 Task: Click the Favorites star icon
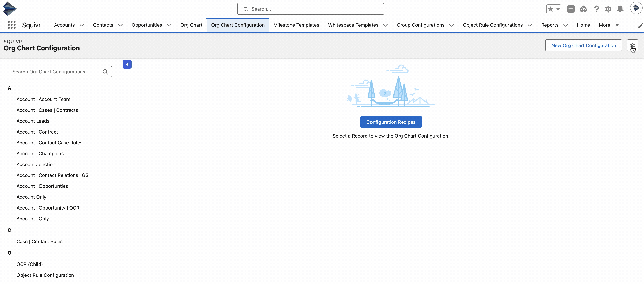tap(550, 9)
